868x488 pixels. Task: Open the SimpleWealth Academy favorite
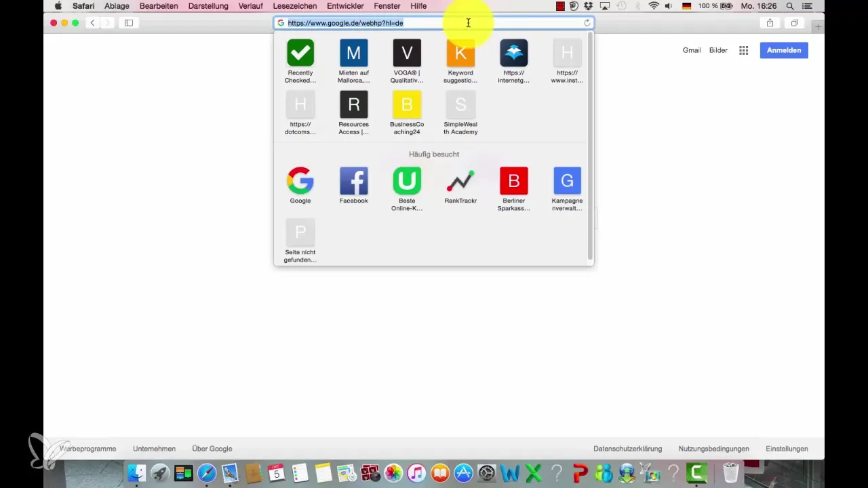click(x=460, y=113)
